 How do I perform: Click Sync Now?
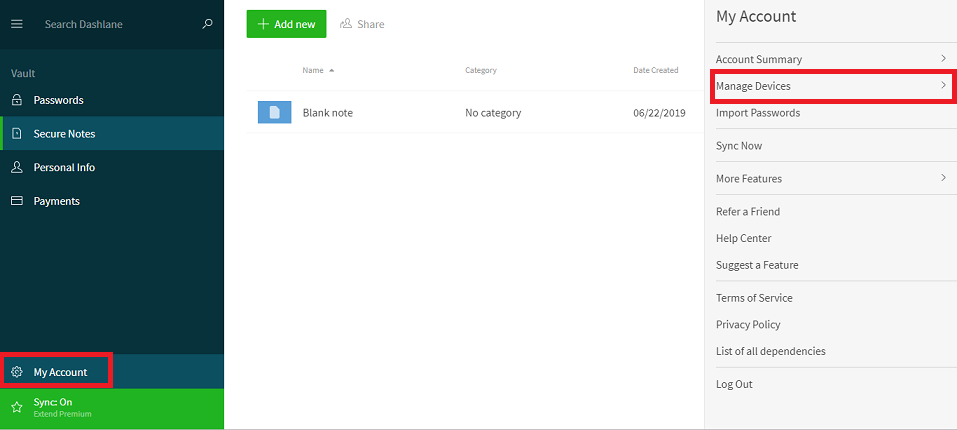pyautogui.click(x=739, y=146)
